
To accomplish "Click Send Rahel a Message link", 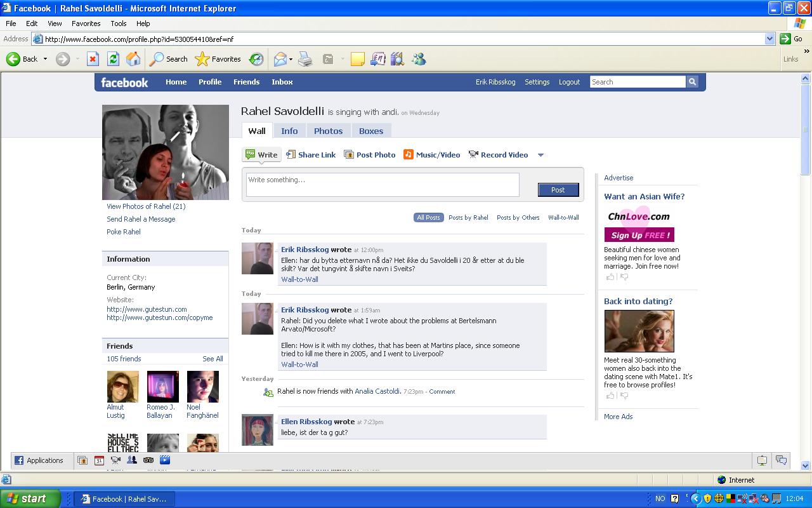I will coord(141,219).
